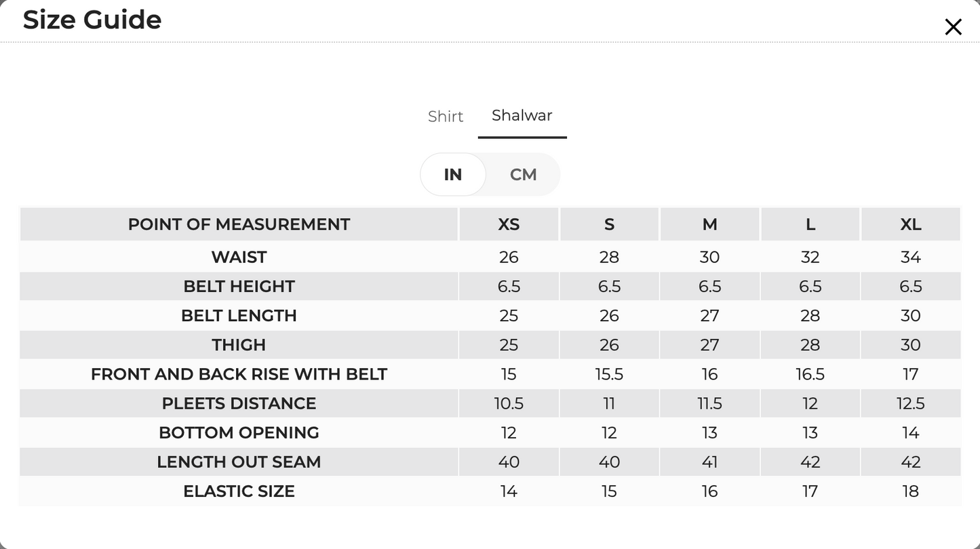Viewport: 980px width, 549px height.
Task: Select the THIGH row label
Action: pos(239,345)
